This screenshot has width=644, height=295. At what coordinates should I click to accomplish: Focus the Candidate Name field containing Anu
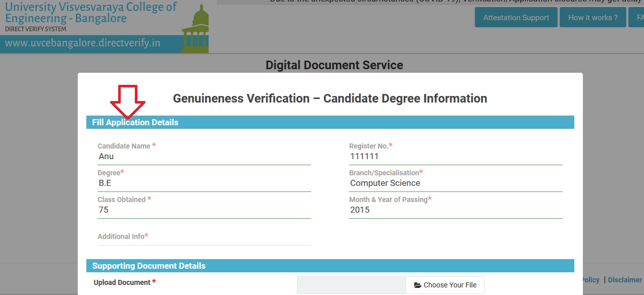pos(204,157)
